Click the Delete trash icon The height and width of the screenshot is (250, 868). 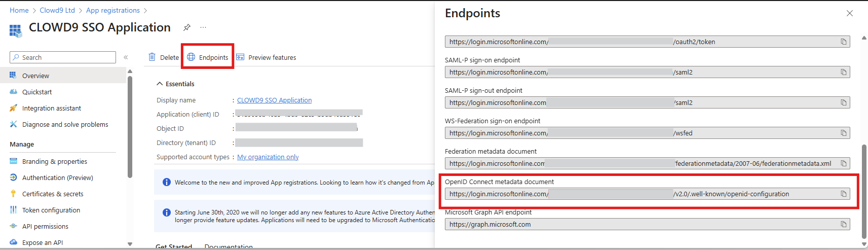point(152,57)
